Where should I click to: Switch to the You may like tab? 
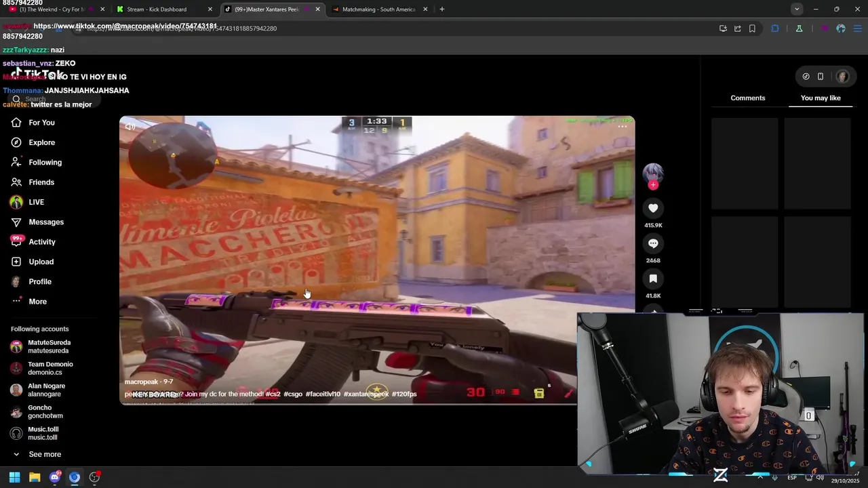point(821,98)
